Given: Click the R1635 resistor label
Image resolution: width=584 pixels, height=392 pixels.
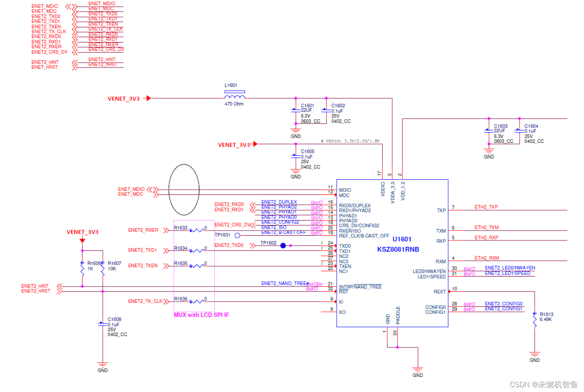Looking at the screenshot, I should [x=181, y=263].
